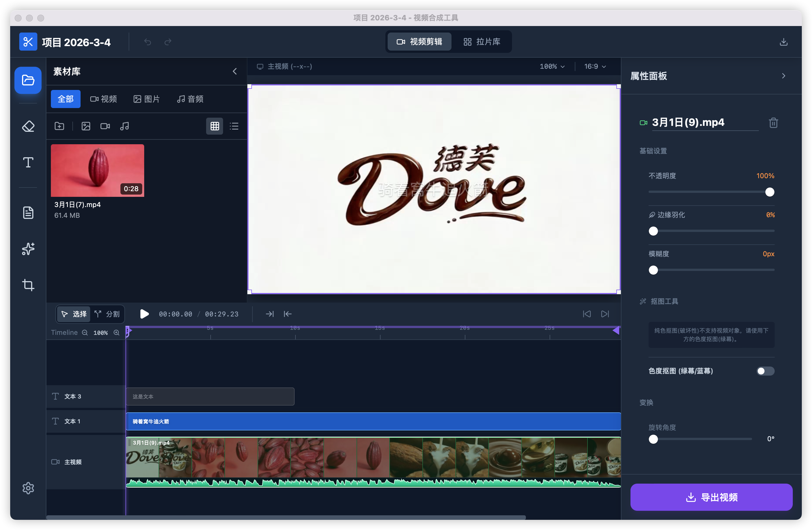
Task: Switch media library to grid view
Action: [215, 126]
